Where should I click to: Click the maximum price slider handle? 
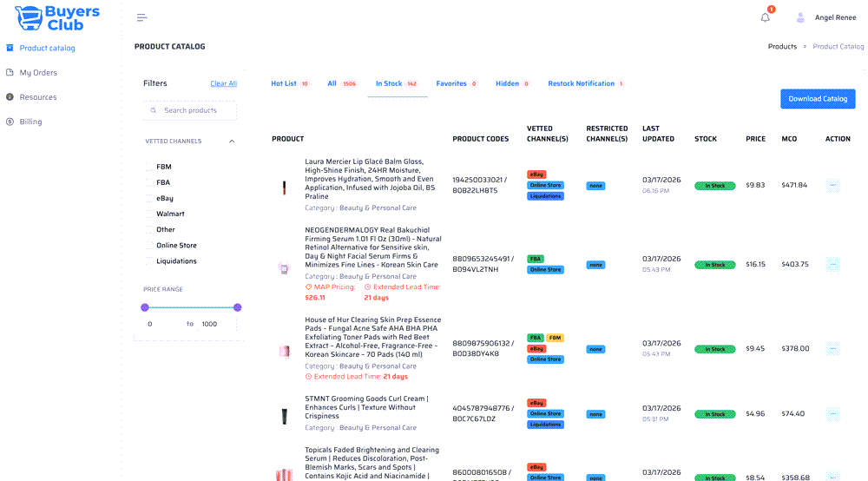tap(238, 307)
